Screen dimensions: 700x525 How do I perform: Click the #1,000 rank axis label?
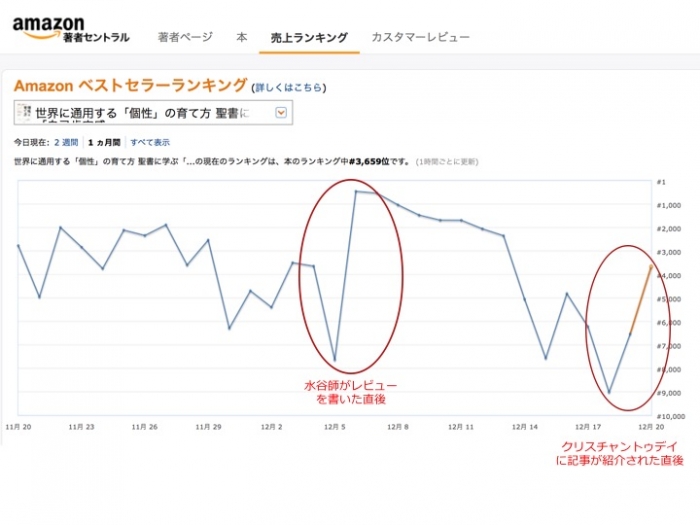pos(669,205)
